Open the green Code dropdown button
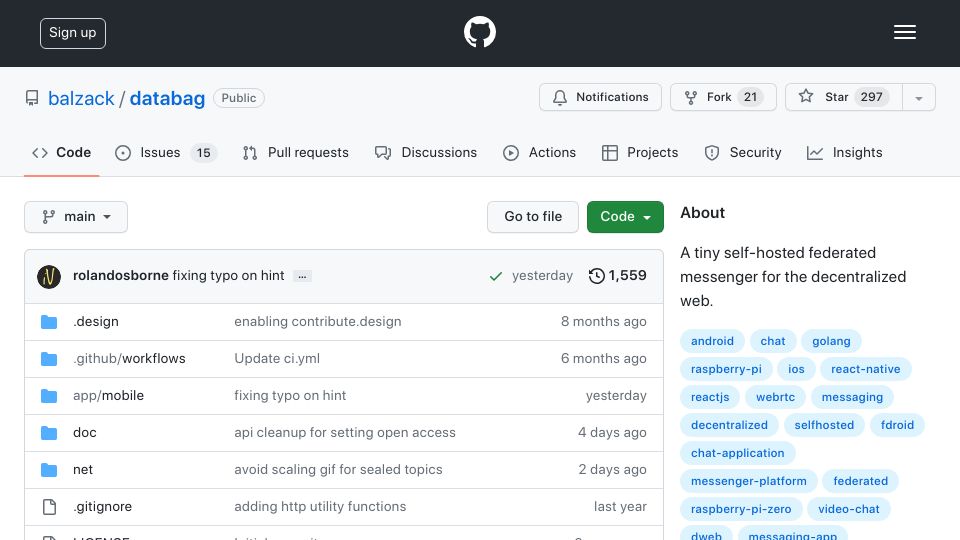The height and width of the screenshot is (540, 960). click(625, 217)
